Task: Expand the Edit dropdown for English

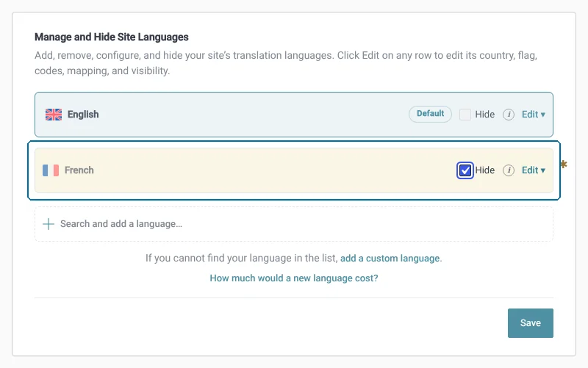Action: (534, 115)
